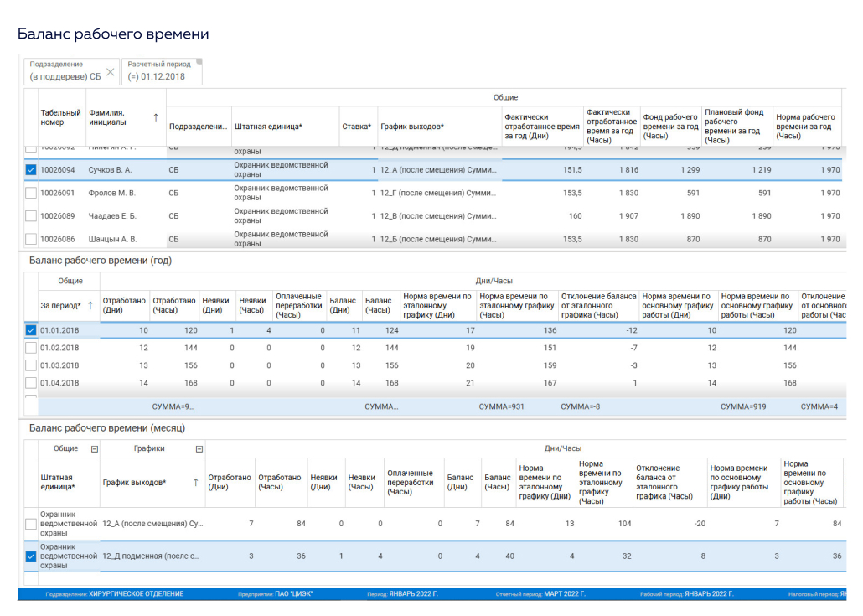Check the row for Шанцын А. В.
863x616 pixels.
point(31,240)
